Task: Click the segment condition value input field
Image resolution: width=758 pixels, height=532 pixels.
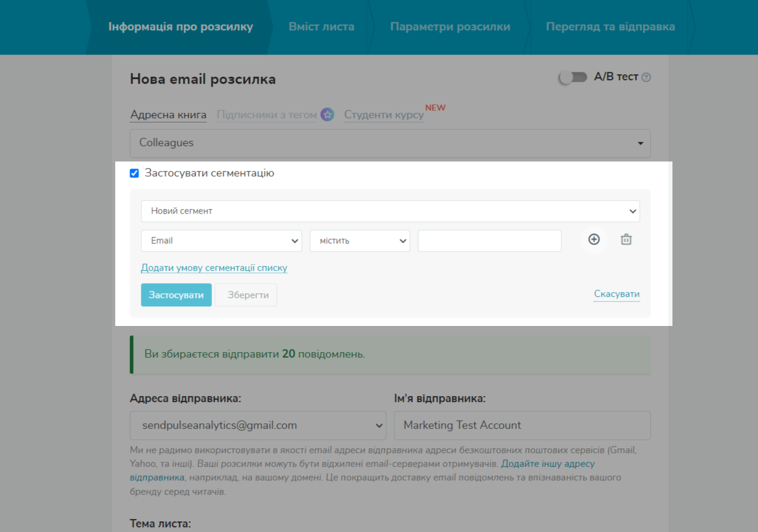Action: [489, 240]
